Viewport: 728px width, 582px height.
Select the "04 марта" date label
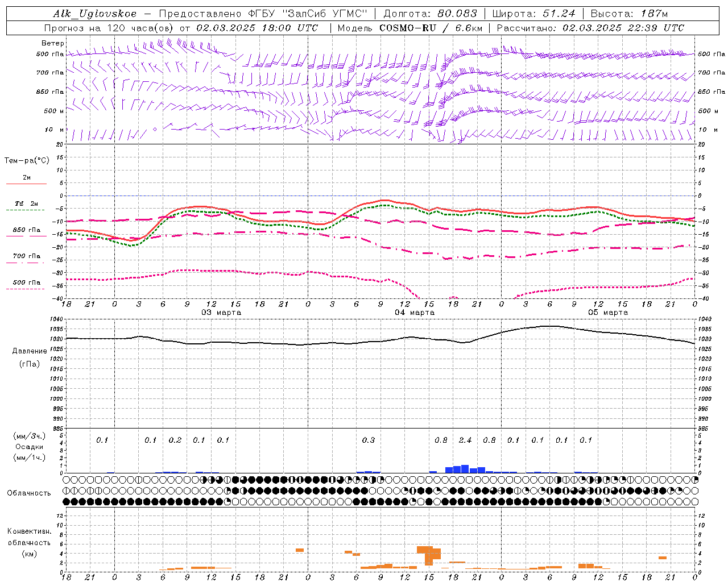point(415,313)
